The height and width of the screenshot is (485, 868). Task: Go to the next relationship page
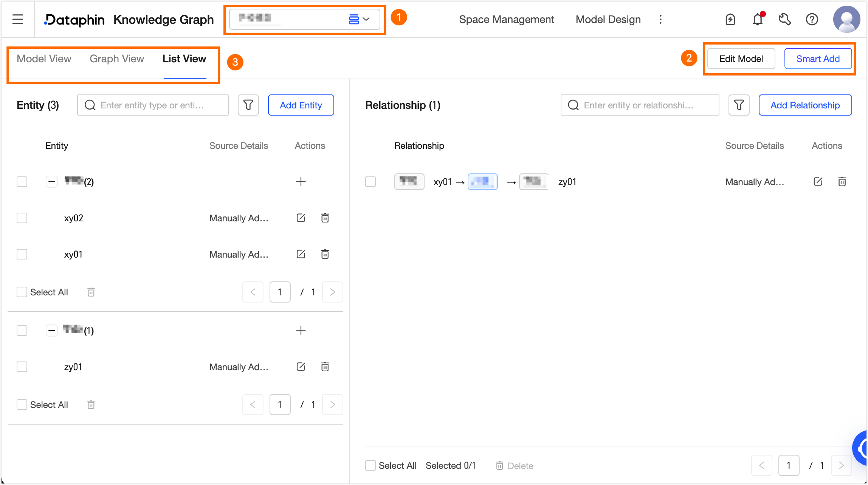[x=842, y=465]
